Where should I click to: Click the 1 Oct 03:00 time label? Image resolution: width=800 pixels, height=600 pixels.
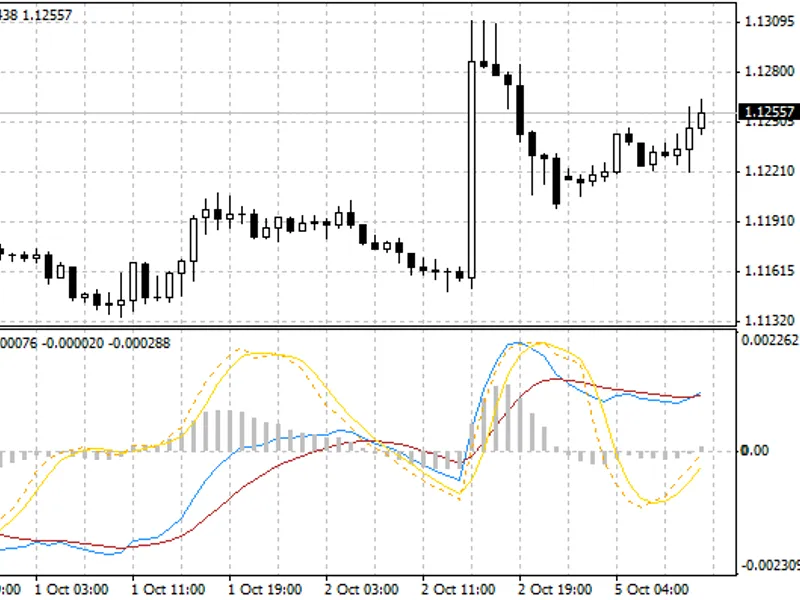coord(71,589)
